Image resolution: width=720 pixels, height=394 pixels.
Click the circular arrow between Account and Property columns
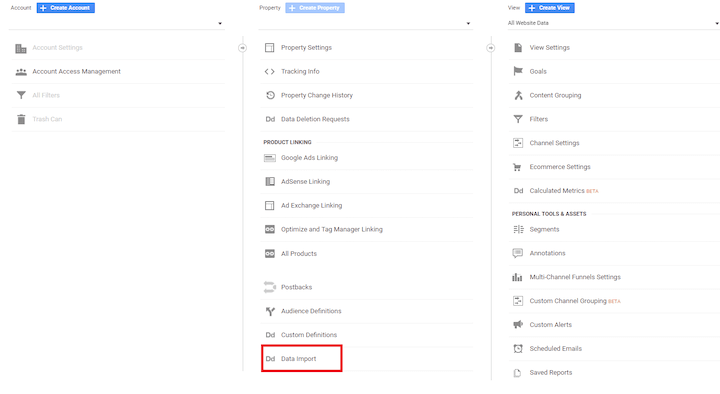[242, 48]
